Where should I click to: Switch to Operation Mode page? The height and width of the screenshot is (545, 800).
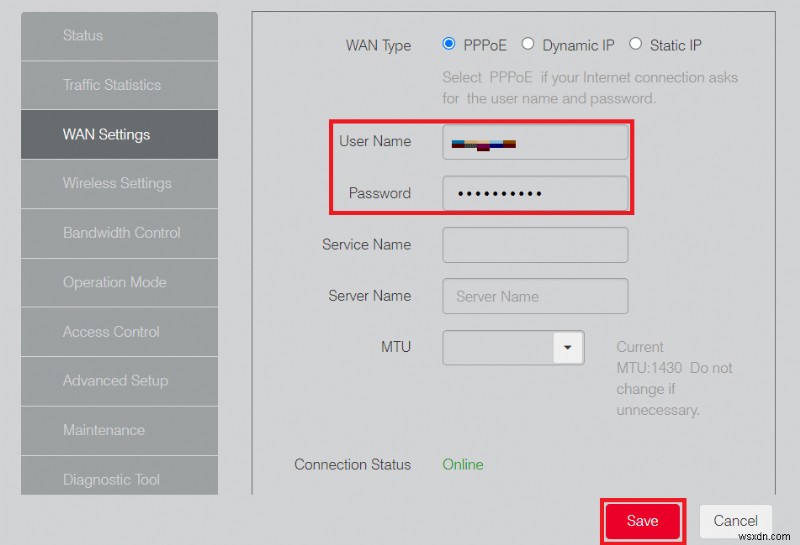tap(119, 282)
